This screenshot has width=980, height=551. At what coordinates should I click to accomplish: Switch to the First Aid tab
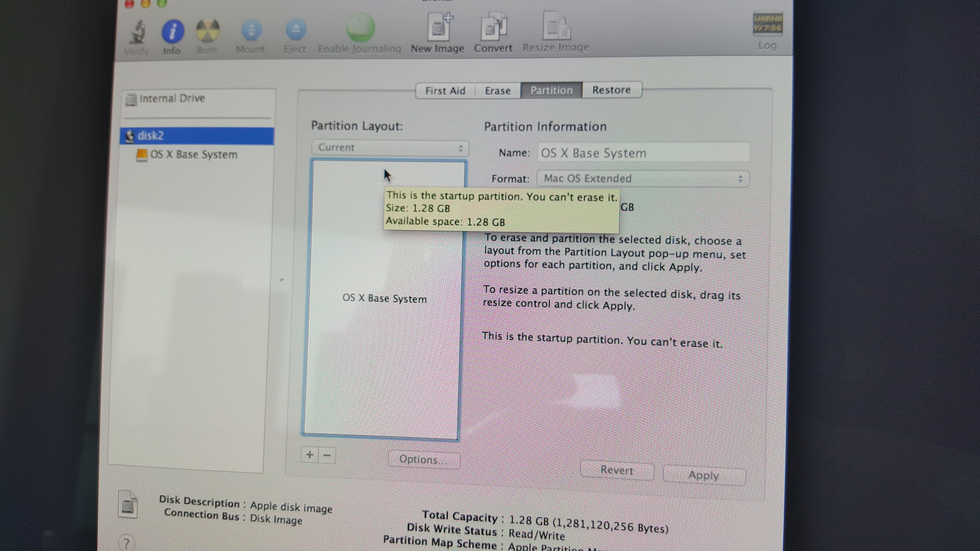tap(445, 91)
